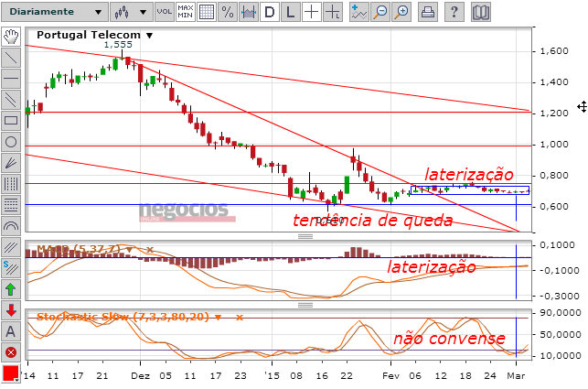Click the price axis move cursor icon
Screen dimensions: 588x389
click(x=582, y=107)
